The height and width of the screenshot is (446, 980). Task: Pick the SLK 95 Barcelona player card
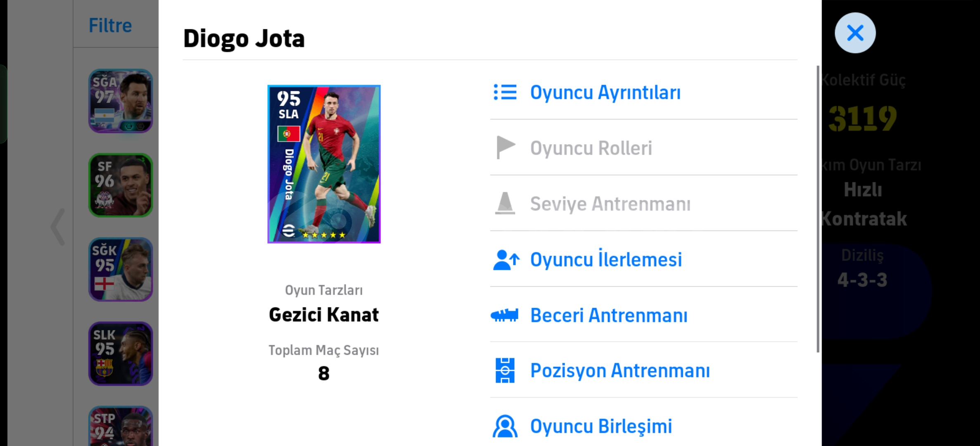[121, 353]
